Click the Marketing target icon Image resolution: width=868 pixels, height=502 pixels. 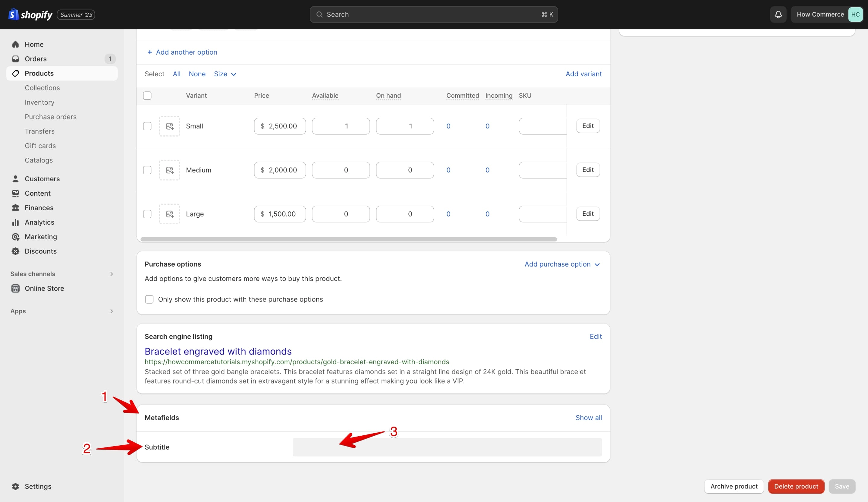(x=15, y=237)
